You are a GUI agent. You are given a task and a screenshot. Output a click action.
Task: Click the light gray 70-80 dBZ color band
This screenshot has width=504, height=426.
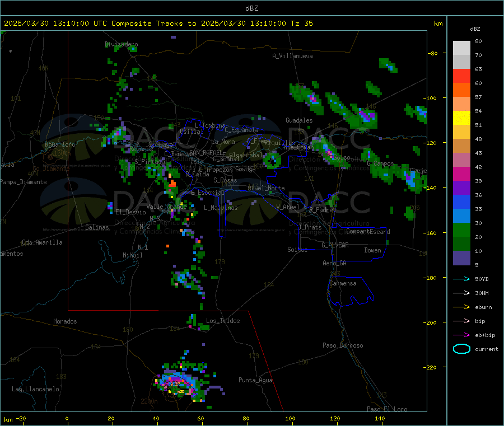click(x=461, y=48)
